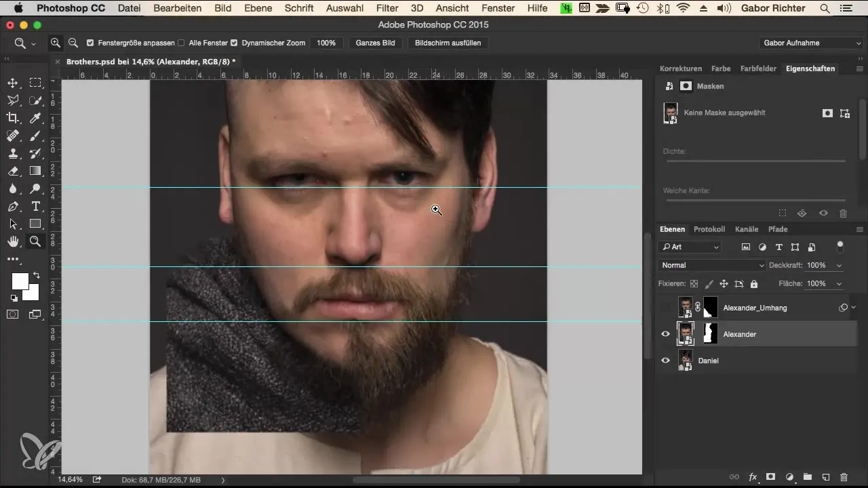Switch to the Farbfelder tab
The image size is (868, 488).
758,68
